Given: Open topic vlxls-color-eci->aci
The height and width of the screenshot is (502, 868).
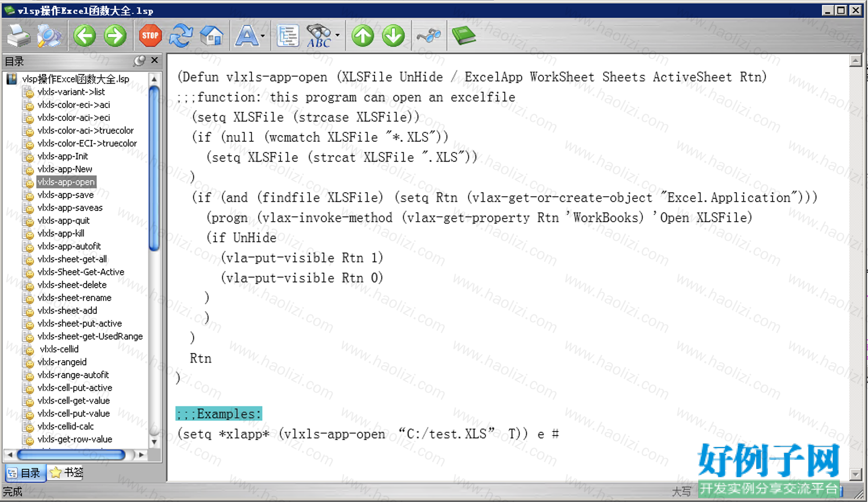Looking at the screenshot, I should click(x=74, y=105).
